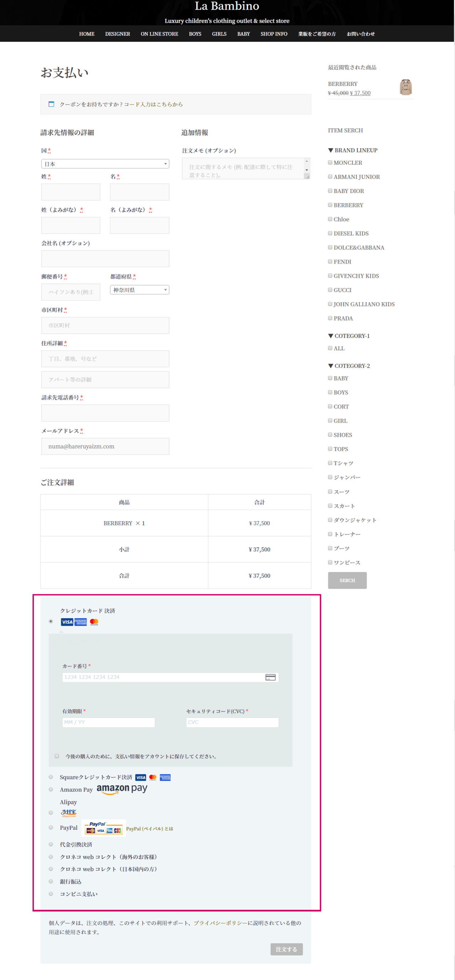Collapse the COTEGORY-1 section
The height and width of the screenshot is (980, 455).
click(x=349, y=336)
